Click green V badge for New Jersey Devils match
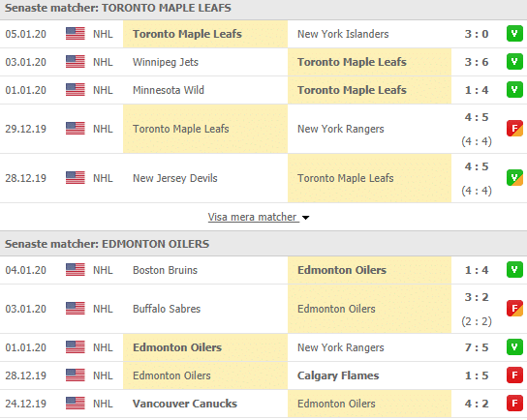The image size is (527, 420). [514, 178]
